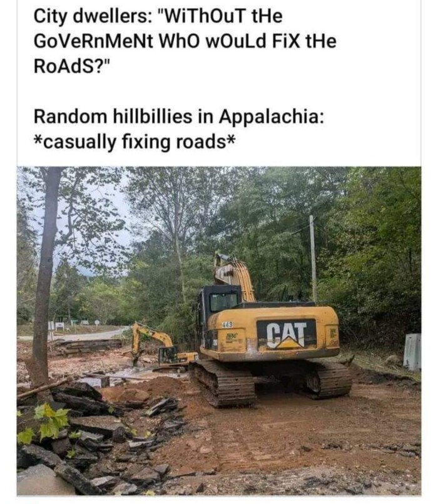Click the text "FiX tHe"

click(x=304, y=41)
